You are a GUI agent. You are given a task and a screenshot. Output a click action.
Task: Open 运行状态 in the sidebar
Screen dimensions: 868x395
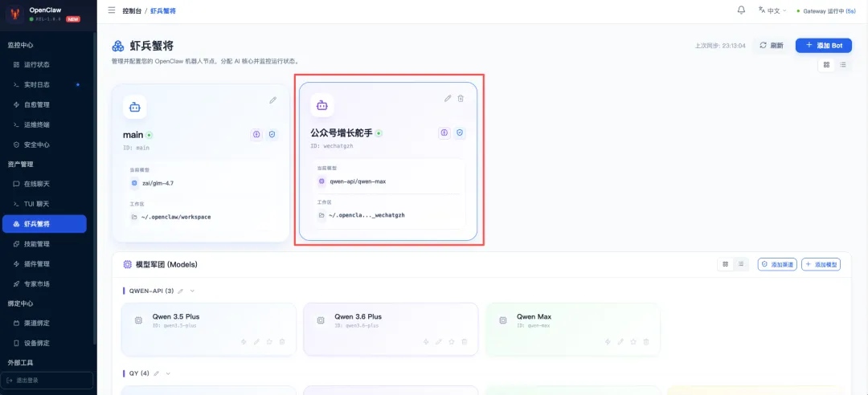coord(44,65)
